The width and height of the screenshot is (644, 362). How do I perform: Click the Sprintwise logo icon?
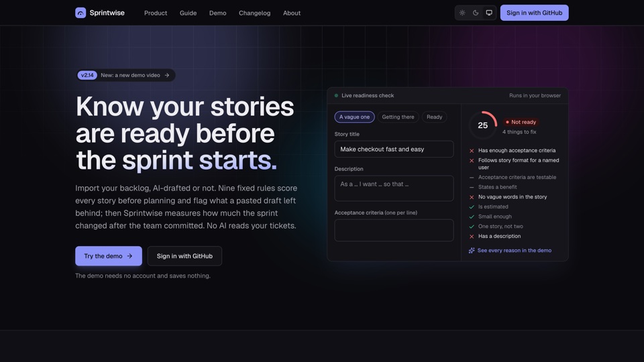80,13
